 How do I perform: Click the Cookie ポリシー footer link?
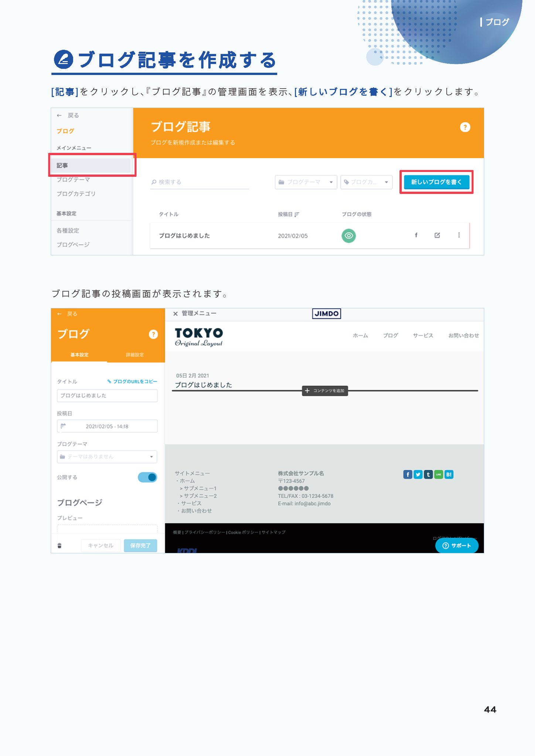click(x=243, y=532)
